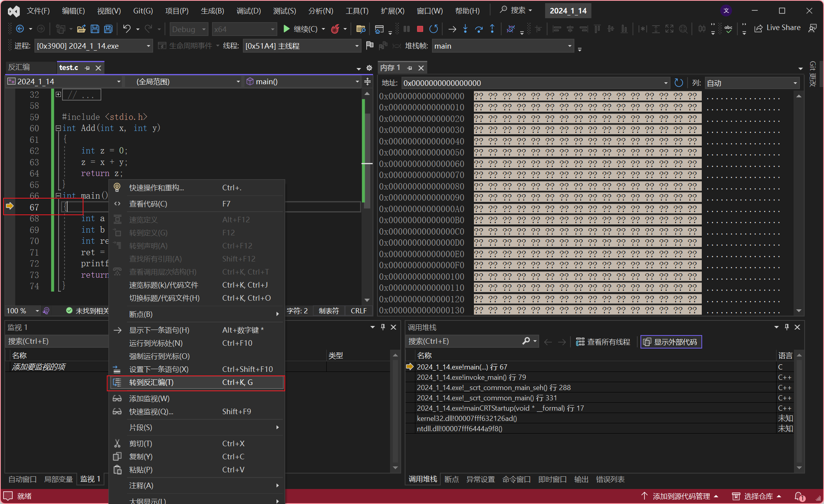Image resolution: width=824 pixels, height=504 pixels.
Task: Expand collapsed region at line 32
Action: (x=58, y=95)
